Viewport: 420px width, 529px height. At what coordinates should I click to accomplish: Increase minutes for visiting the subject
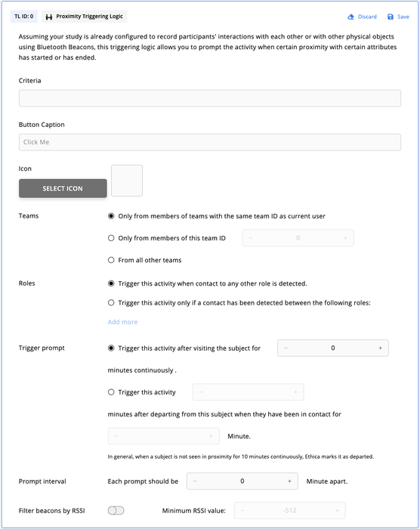(x=380, y=348)
